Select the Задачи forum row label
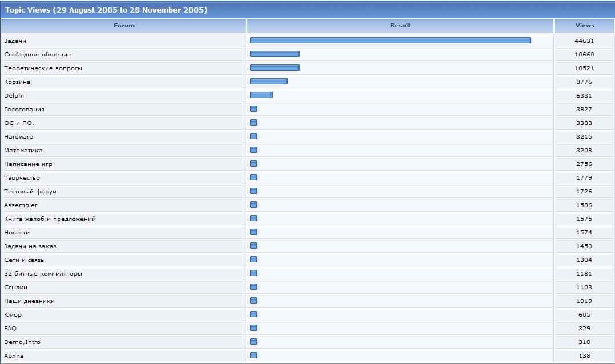This screenshot has width=615, height=364. point(15,41)
